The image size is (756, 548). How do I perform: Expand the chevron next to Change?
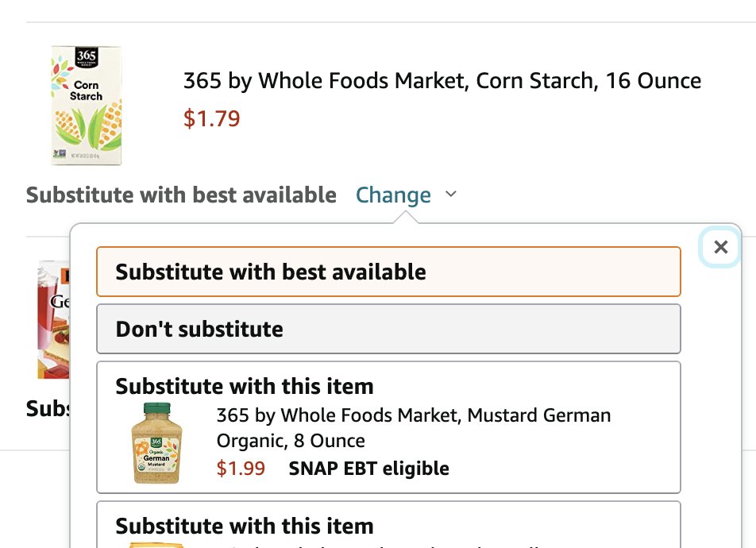pos(451,194)
